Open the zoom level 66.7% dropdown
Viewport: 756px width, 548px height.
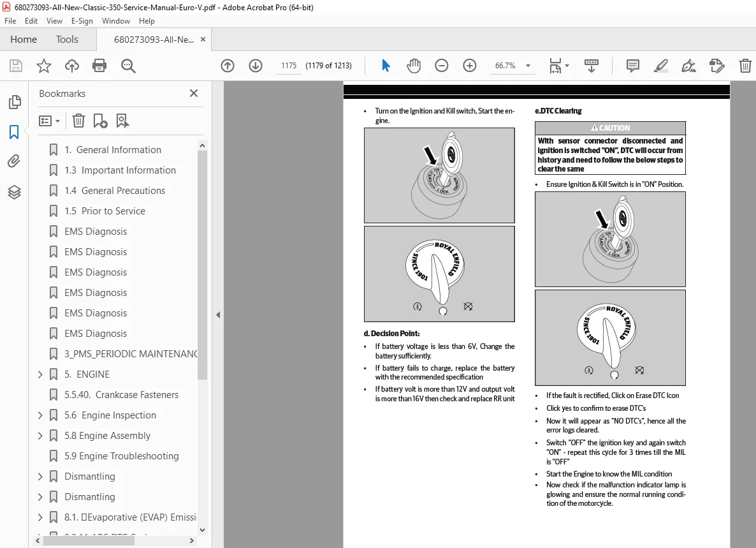point(528,66)
